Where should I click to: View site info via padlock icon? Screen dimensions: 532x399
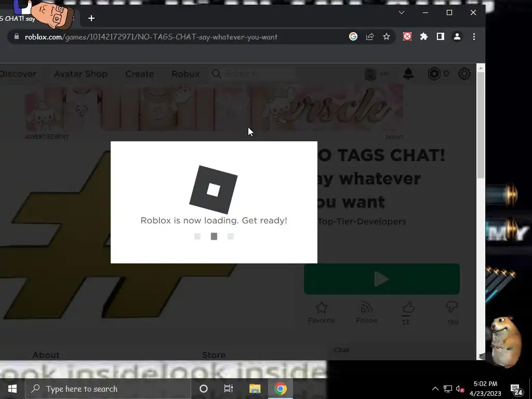[16, 37]
